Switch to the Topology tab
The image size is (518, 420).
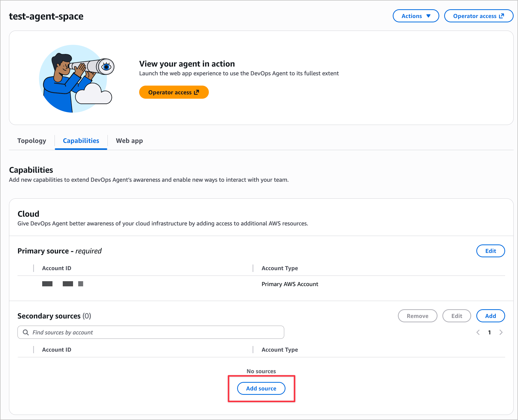pos(32,141)
